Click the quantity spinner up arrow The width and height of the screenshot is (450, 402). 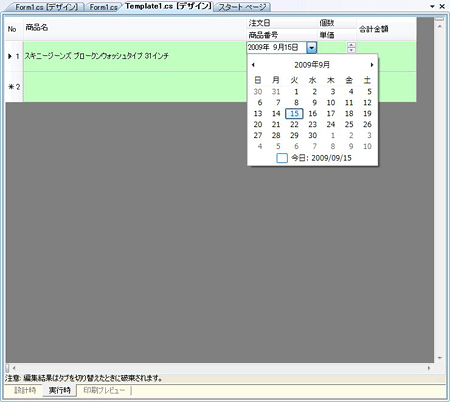point(351,45)
